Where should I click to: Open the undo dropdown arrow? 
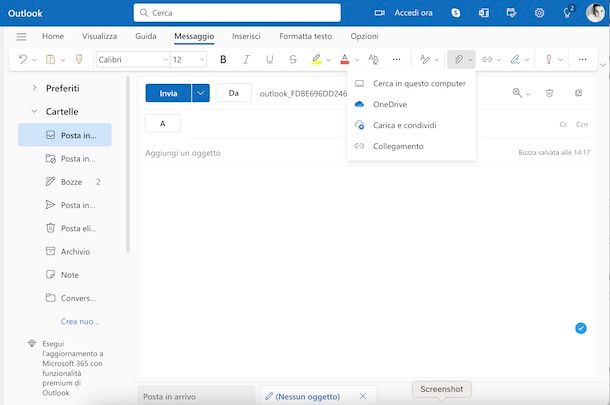click(x=34, y=60)
